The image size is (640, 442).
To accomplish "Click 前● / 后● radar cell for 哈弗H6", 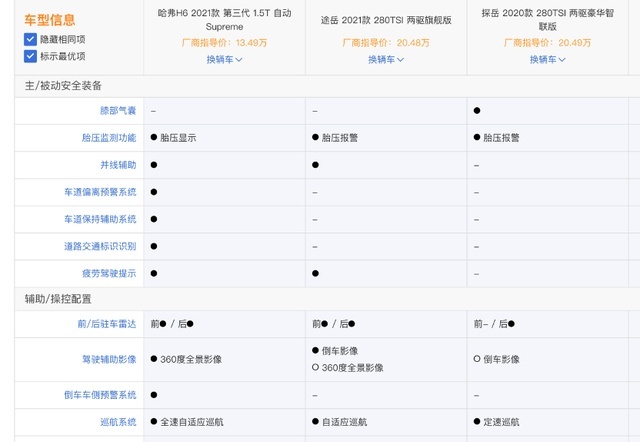I will coord(172,324).
